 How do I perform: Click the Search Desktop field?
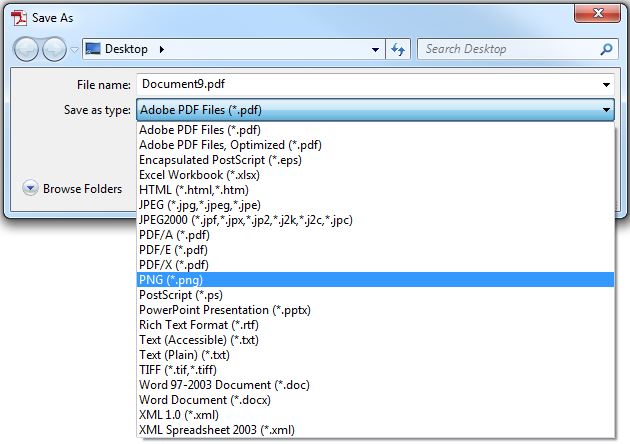(518, 49)
